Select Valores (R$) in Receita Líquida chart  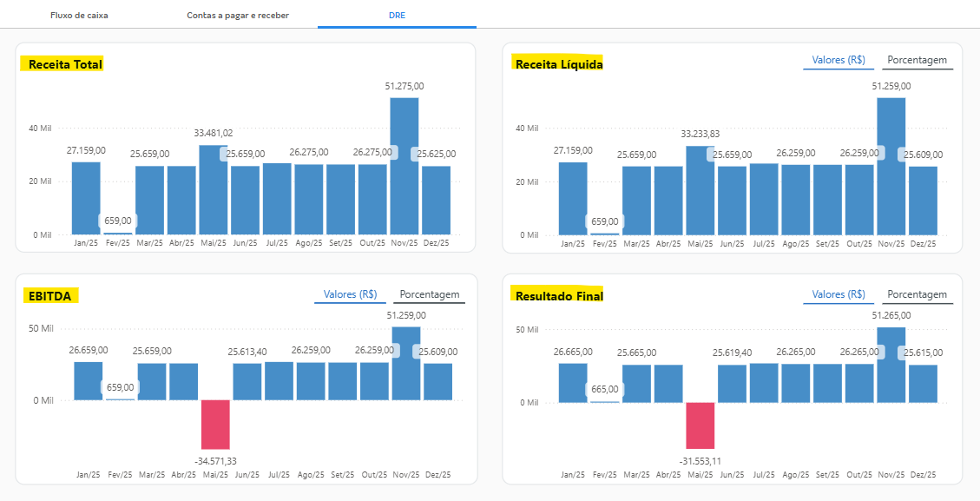838,61
